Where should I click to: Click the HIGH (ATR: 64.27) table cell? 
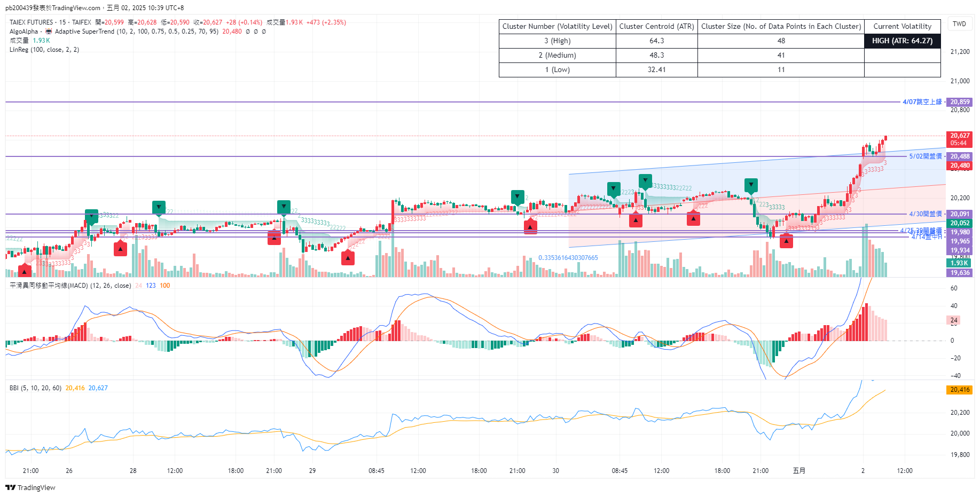902,41
